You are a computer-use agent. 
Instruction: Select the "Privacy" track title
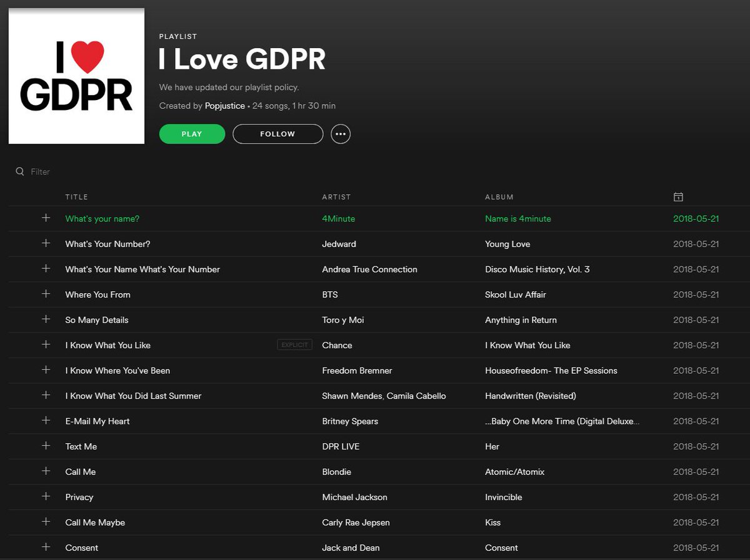pyautogui.click(x=79, y=497)
